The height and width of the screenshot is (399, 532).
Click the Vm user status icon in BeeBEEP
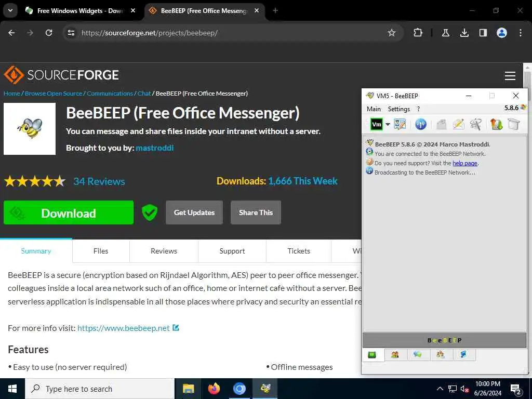[376, 124]
